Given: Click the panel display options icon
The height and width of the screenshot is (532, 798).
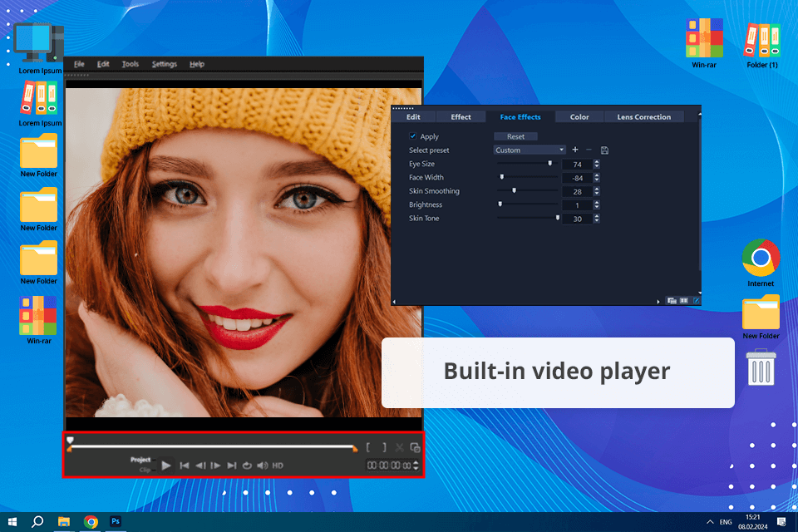Looking at the screenshot, I should point(672,301).
